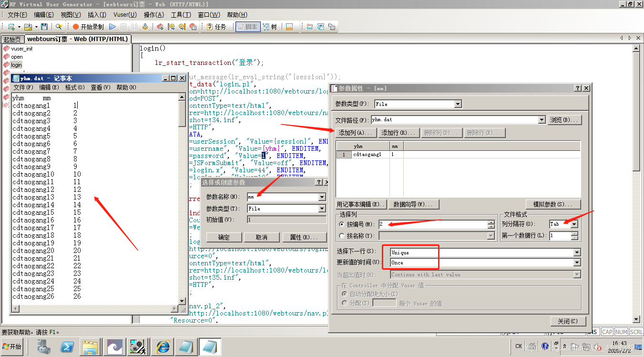Open the 插入(I) menu
This screenshot has height=357, width=644.
tap(97, 15)
